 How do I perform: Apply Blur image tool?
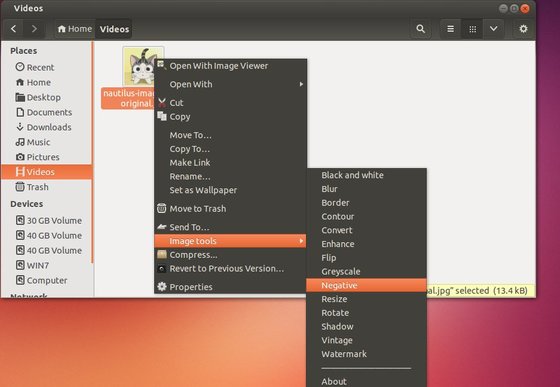[x=366, y=189]
